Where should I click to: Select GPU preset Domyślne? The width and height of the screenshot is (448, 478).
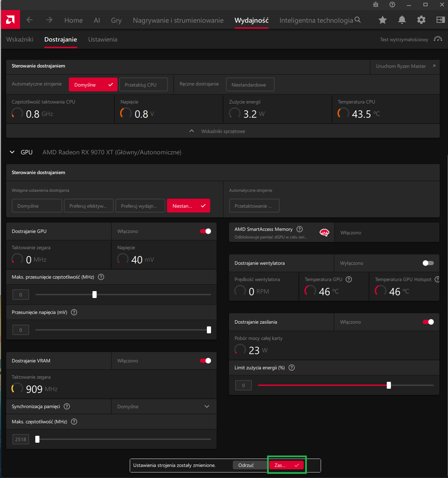pyautogui.click(x=37, y=206)
